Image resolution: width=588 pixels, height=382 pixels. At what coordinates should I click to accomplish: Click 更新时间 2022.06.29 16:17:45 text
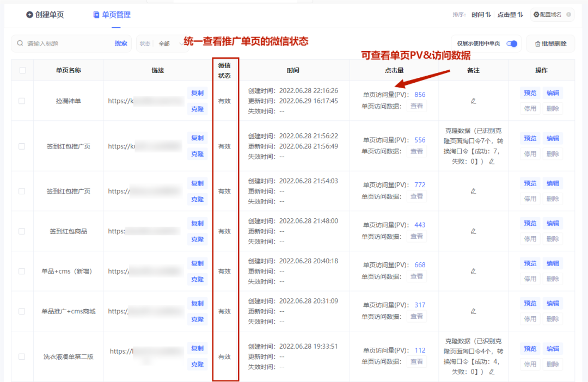(293, 101)
